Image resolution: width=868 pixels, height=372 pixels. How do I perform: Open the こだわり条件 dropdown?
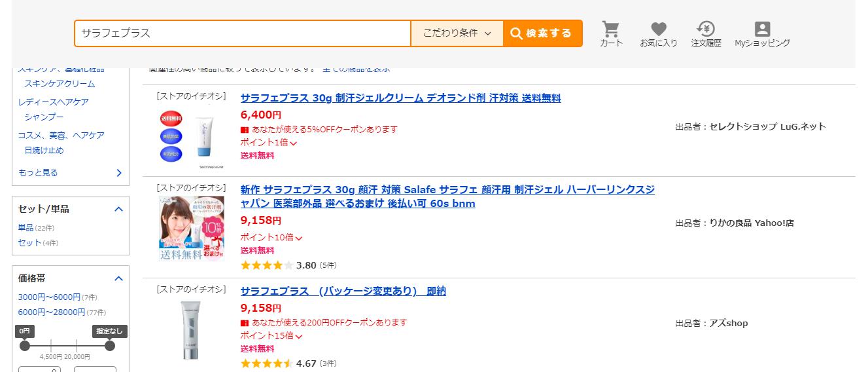[x=457, y=33]
